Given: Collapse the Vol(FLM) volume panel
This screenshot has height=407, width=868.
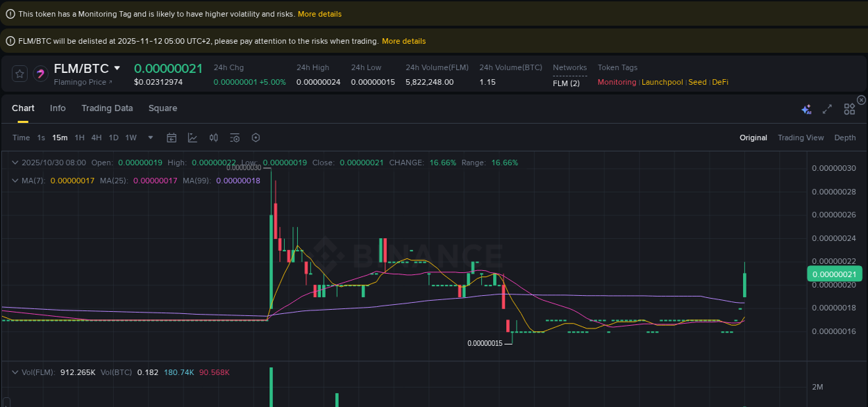Looking at the screenshot, I should click(15, 372).
